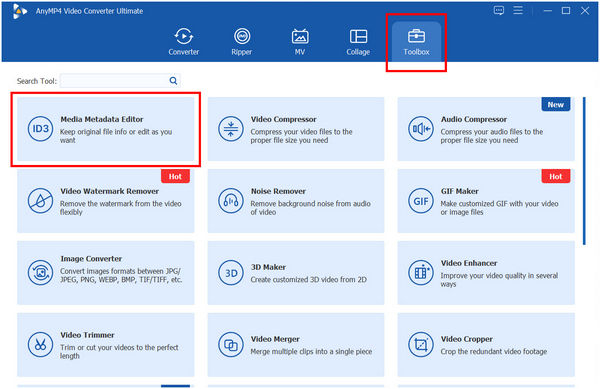Open Image Converter title text

point(91,259)
